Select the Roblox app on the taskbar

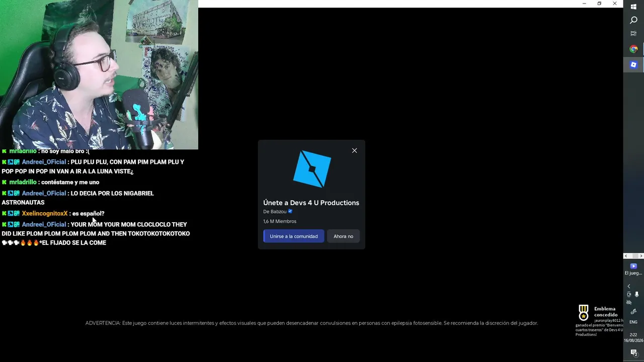(633, 65)
